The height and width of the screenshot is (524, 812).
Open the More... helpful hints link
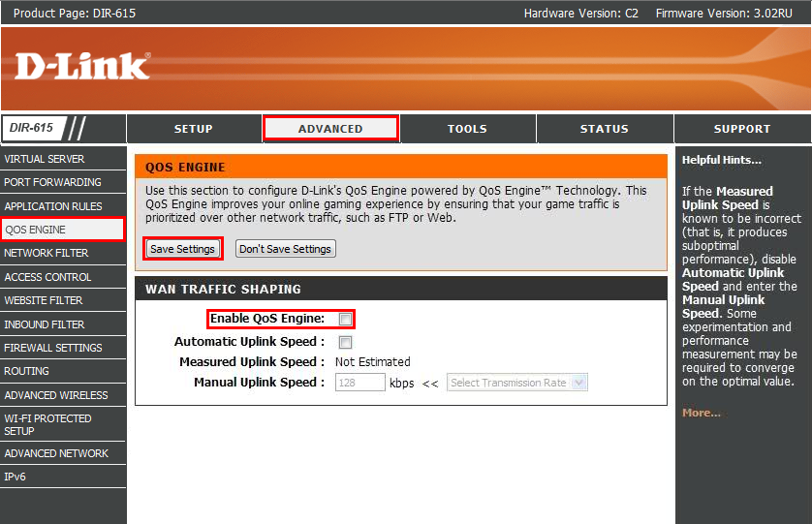(701, 413)
